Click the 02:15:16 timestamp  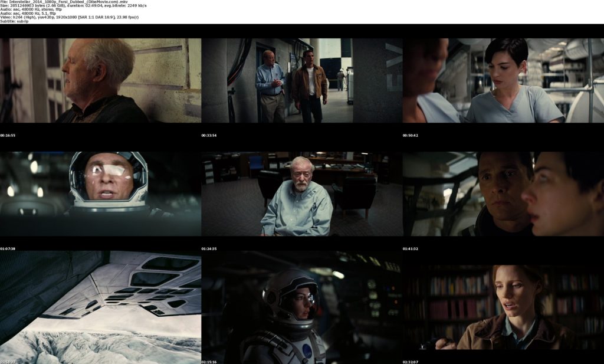click(x=209, y=362)
